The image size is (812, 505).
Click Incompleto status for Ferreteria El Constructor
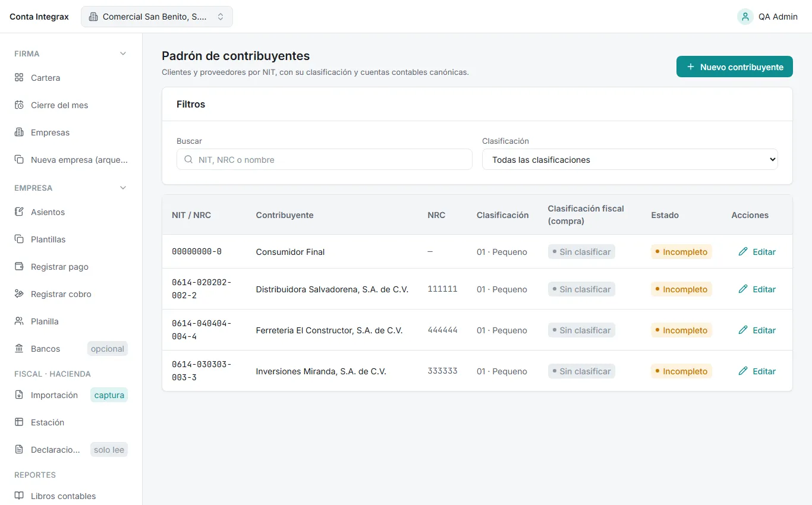[x=681, y=330]
